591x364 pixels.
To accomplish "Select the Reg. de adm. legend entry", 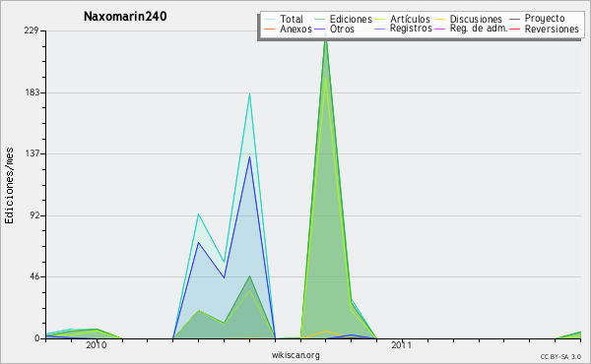I will [479, 29].
